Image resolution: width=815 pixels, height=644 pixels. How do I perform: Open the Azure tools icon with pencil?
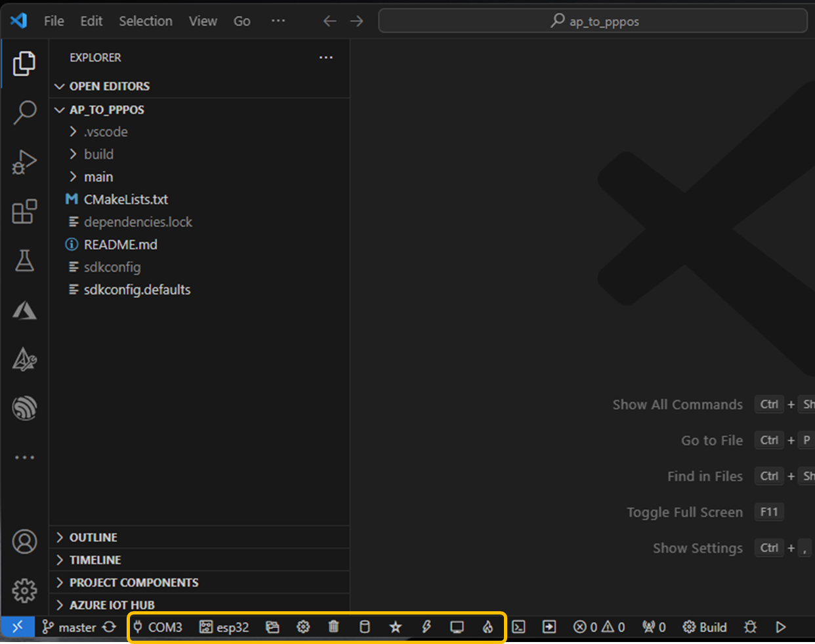24,359
